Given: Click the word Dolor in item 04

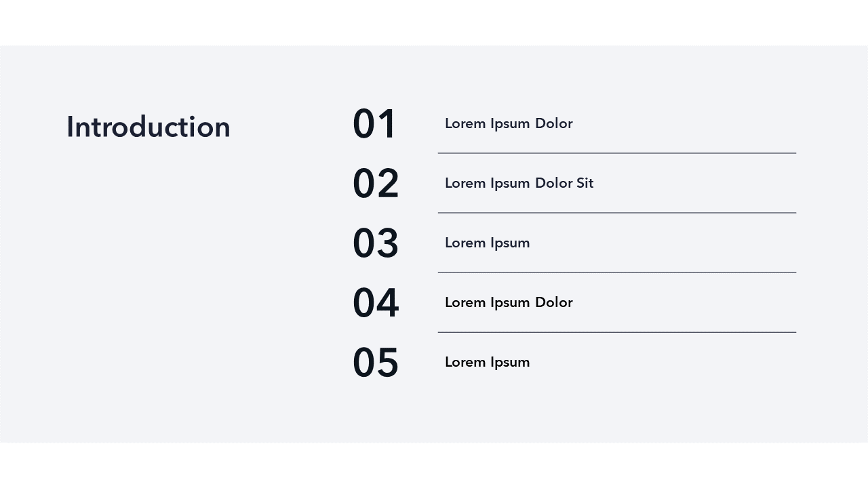Looking at the screenshot, I should 553,303.
